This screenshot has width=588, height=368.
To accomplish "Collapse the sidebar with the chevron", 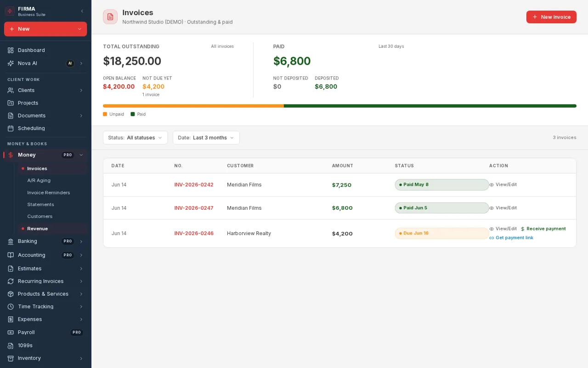I will pyautogui.click(x=82, y=11).
